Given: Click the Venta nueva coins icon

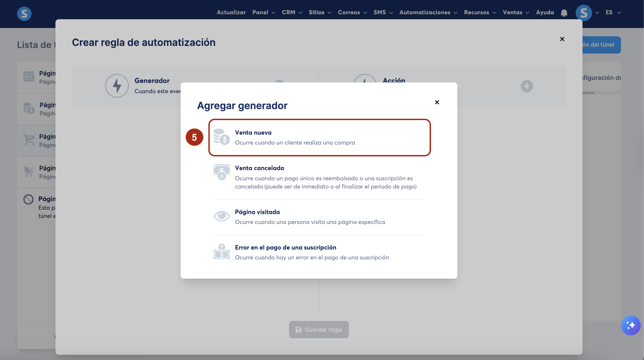Looking at the screenshot, I should (x=222, y=137).
